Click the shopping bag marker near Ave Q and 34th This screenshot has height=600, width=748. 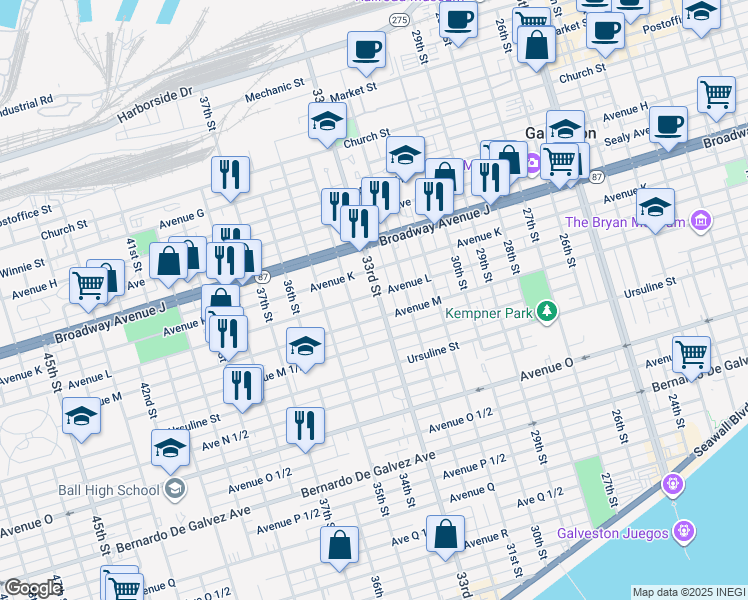coord(445,535)
